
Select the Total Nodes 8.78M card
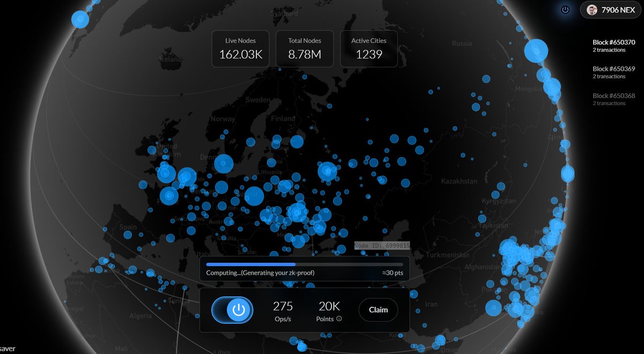[305, 49]
